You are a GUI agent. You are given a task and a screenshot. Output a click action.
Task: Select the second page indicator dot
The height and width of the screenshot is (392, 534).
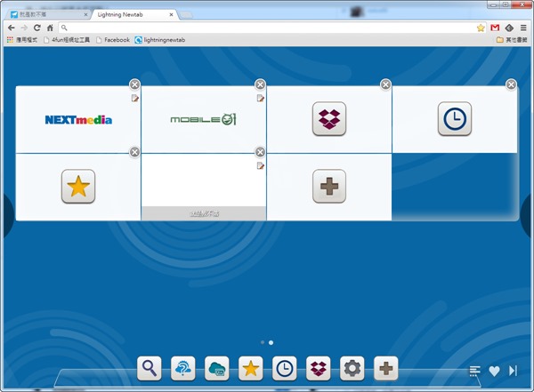click(271, 342)
